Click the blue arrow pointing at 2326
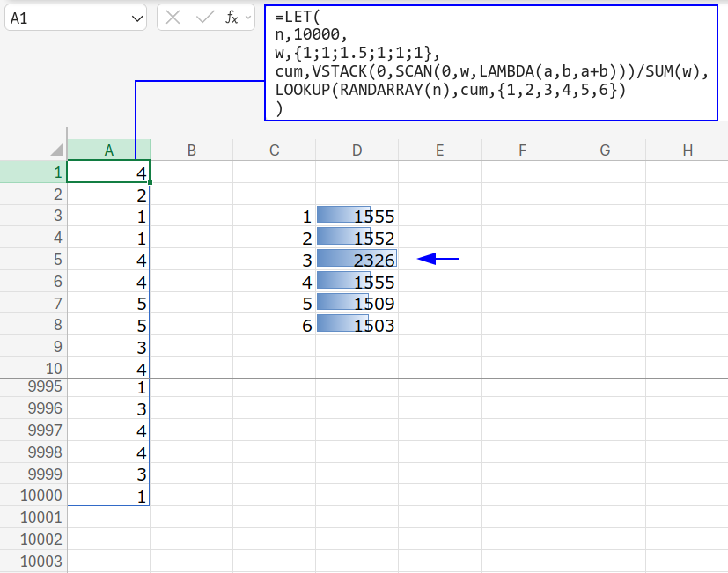The width and height of the screenshot is (728, 573). (x=438, y=259)
